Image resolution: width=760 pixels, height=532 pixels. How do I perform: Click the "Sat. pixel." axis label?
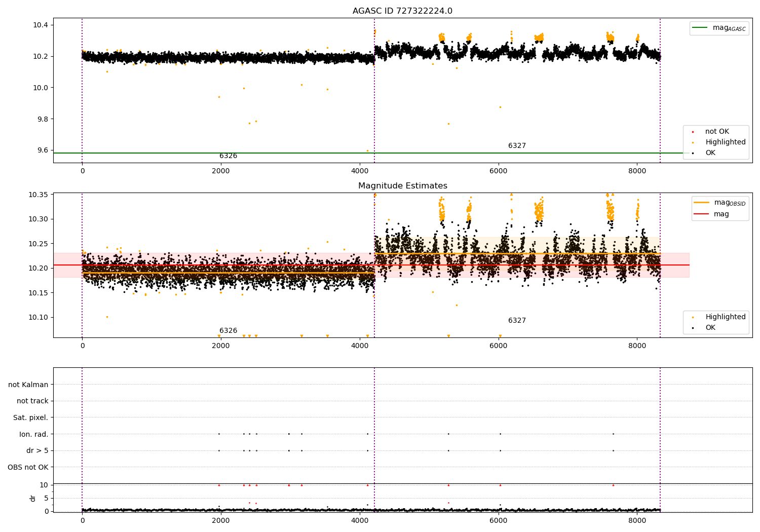tap(31, 418)
